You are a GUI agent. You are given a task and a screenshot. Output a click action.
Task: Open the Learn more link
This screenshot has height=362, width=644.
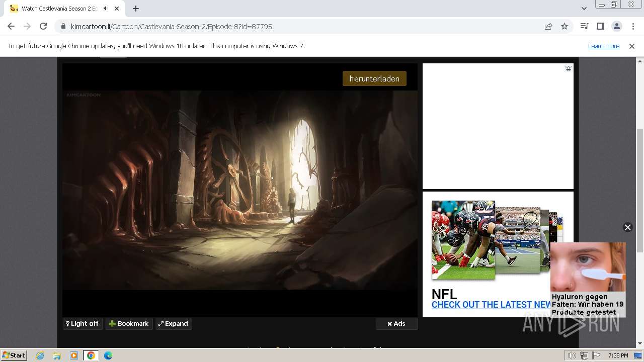click(x=604, y=46)
